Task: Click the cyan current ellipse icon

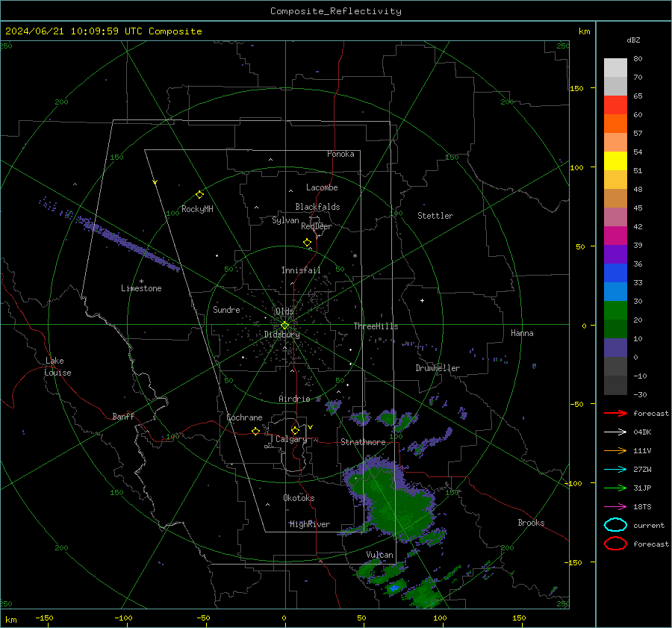Action: (x=615, y=525)
